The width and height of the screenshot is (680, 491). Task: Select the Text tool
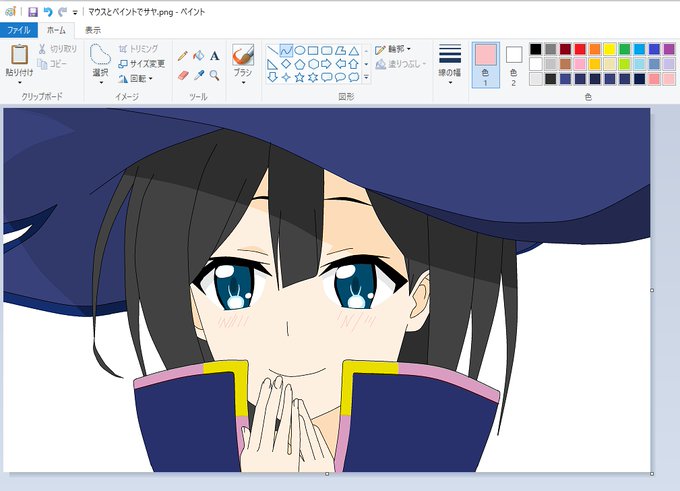pos(215,56)
